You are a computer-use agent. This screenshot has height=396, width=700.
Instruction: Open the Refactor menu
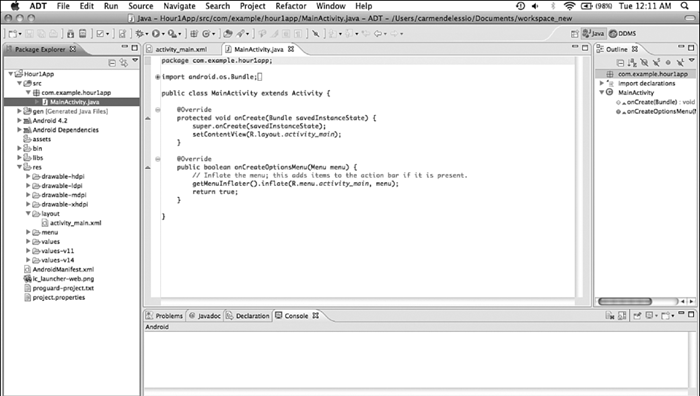click(x=291, y=6)
